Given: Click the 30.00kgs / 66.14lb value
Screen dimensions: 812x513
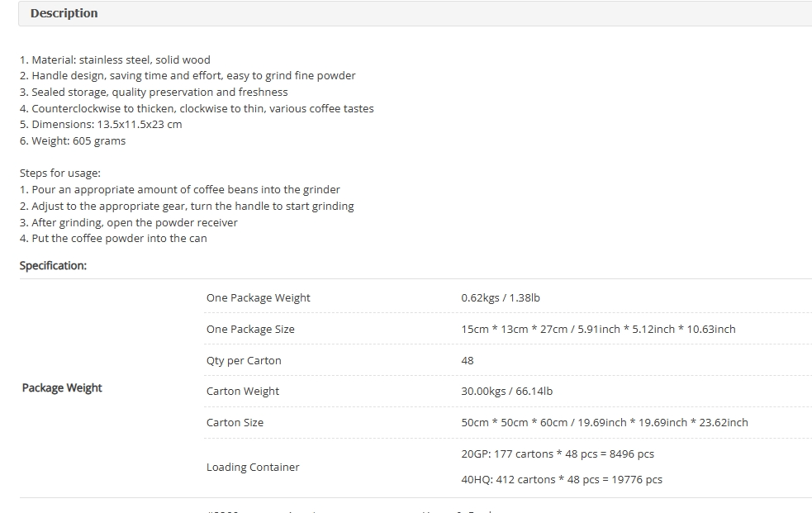Looking at the screenshot, I should [506, 392].
